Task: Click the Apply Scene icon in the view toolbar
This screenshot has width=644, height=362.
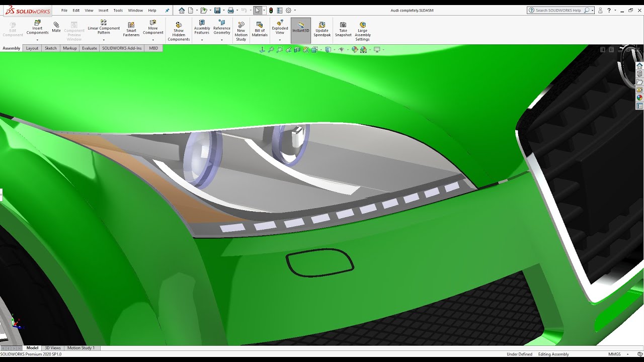Action: 364,50
